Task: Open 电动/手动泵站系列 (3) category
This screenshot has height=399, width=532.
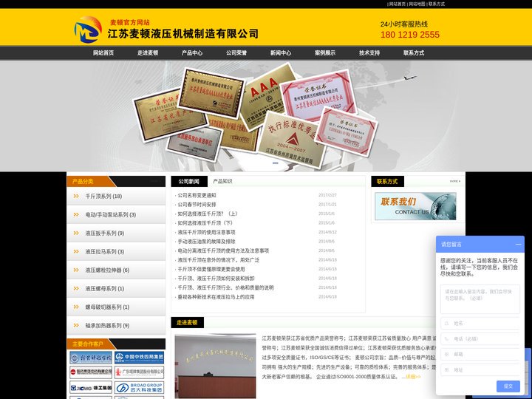Action: coord(111,215)
